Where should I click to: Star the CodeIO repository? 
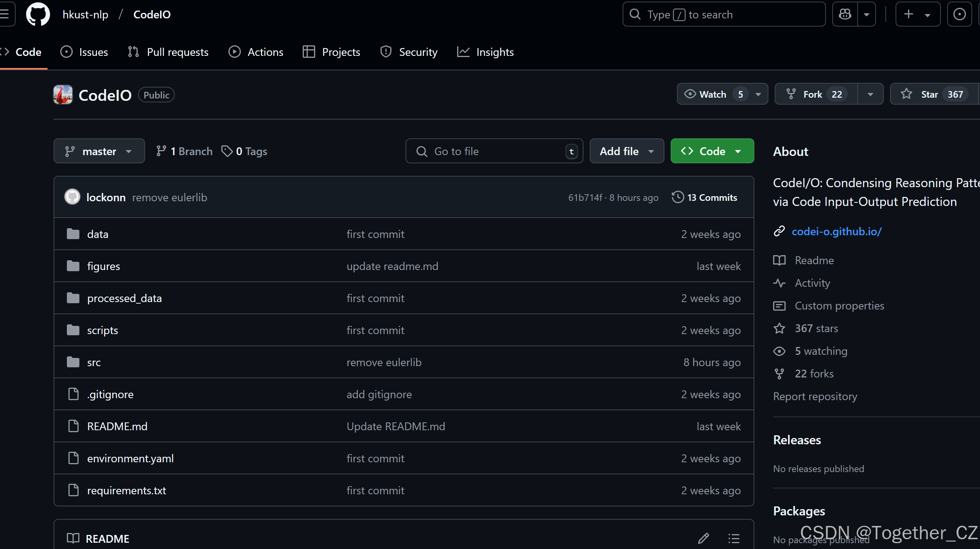pos(929,94)
